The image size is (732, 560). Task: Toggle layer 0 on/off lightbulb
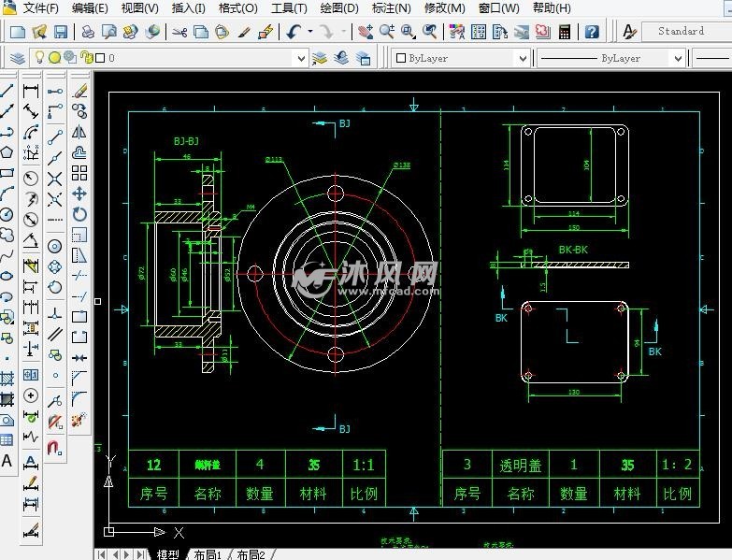point(40,57)
